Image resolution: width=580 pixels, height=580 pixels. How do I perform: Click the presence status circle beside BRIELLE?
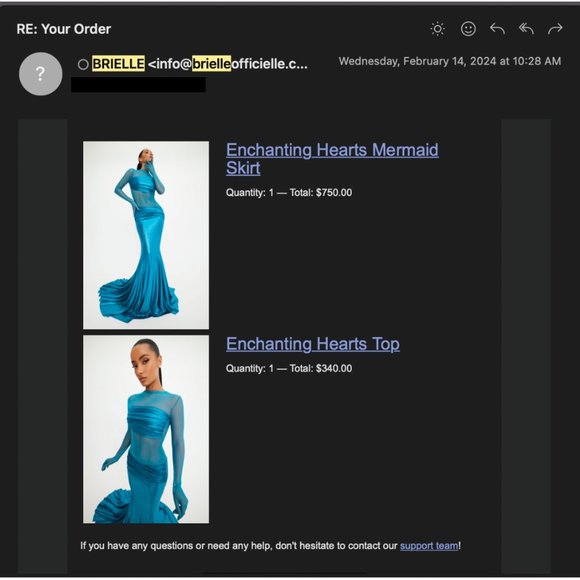point(83,64)
